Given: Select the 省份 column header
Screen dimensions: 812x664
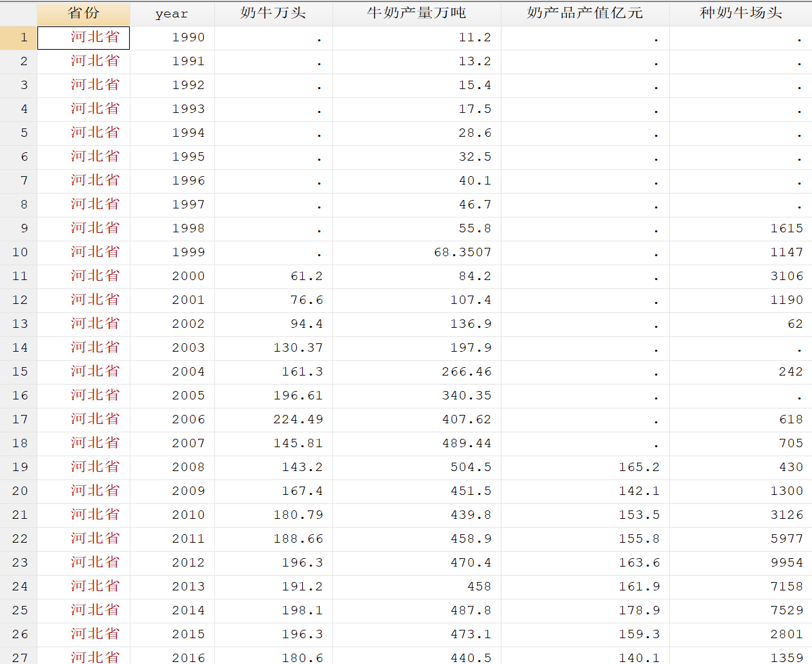Looking at the screenshot, I should click(84, 14).
